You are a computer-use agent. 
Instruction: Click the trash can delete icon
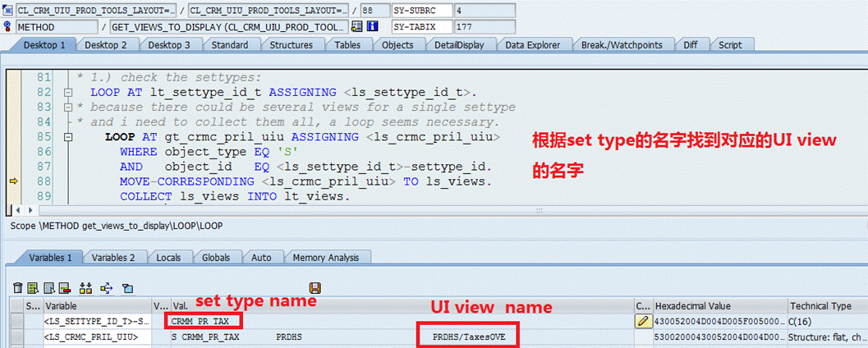pos(18,288)
